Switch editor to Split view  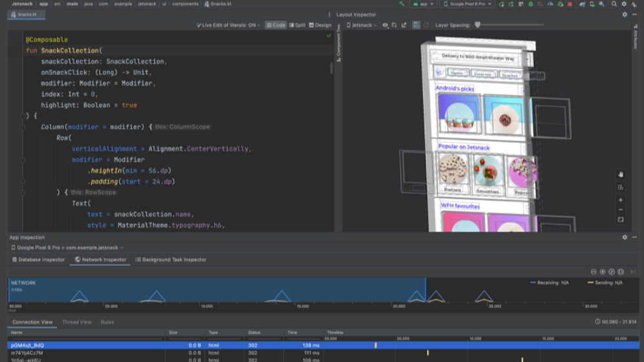(x=297, y=25)
